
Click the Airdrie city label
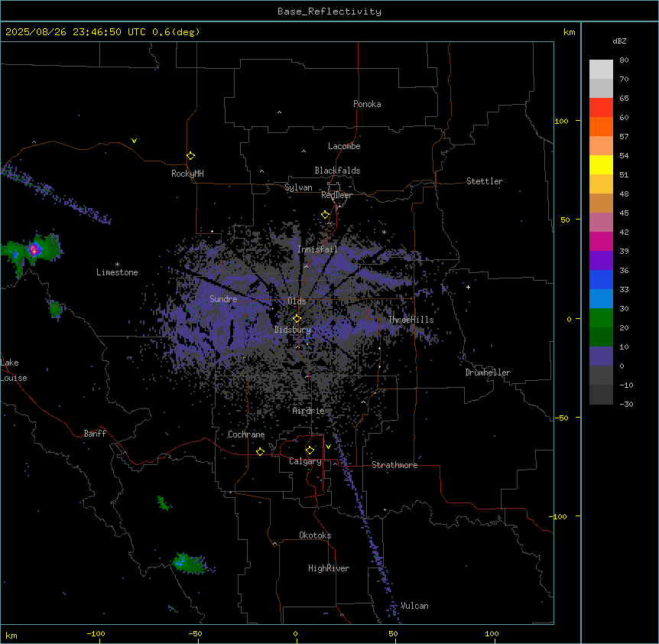(309, 411)
